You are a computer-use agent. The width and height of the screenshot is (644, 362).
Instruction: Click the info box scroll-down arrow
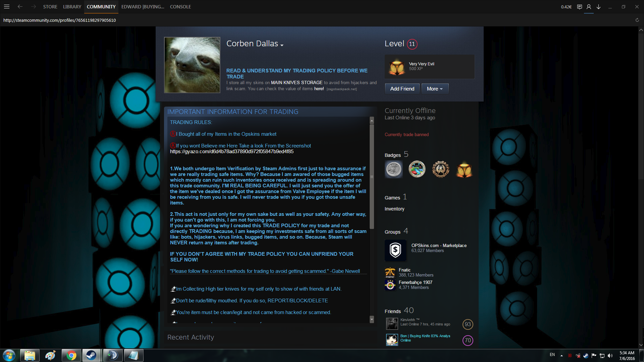372,319
